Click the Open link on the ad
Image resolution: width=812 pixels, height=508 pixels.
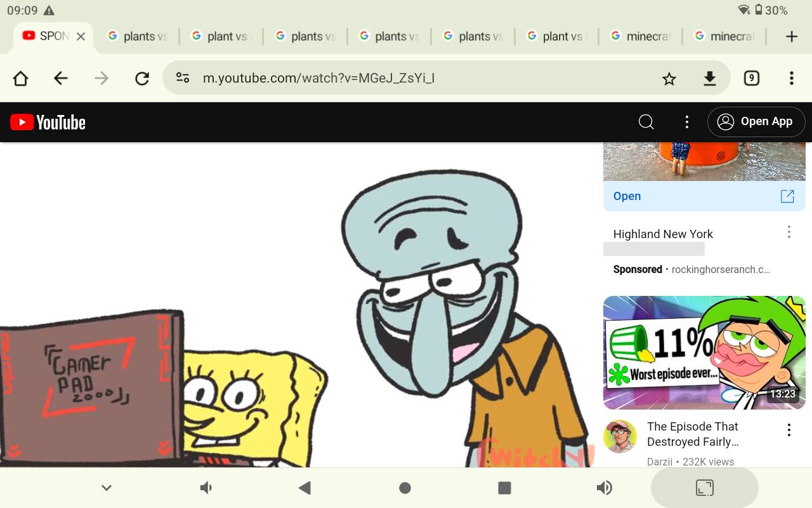pos(627,196)
